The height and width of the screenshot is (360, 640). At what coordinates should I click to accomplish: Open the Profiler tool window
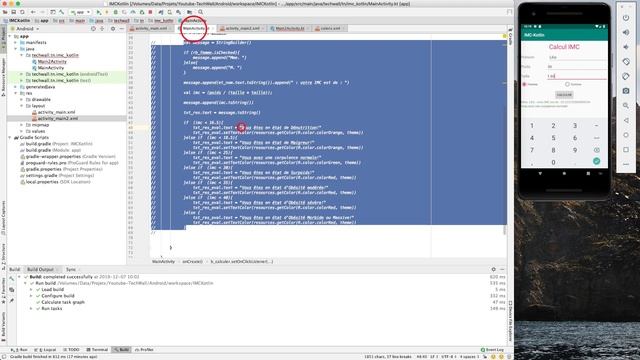click(144, 350)
